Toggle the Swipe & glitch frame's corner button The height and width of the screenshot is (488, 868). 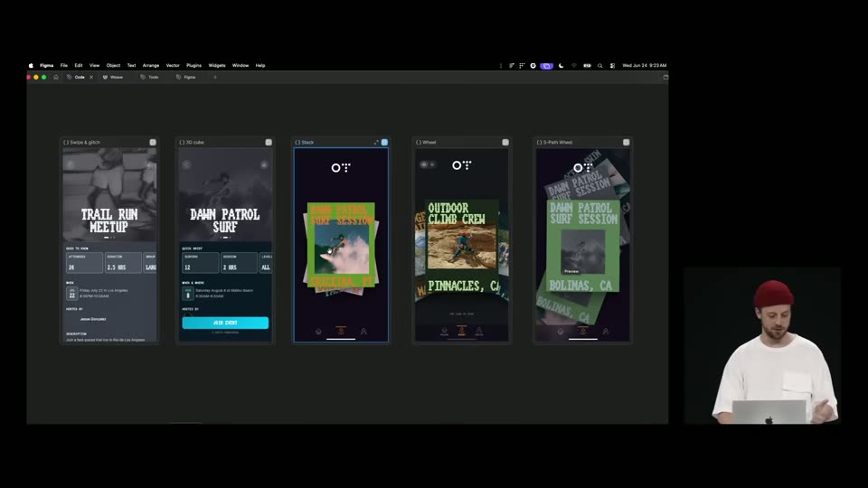click(153, 142)
